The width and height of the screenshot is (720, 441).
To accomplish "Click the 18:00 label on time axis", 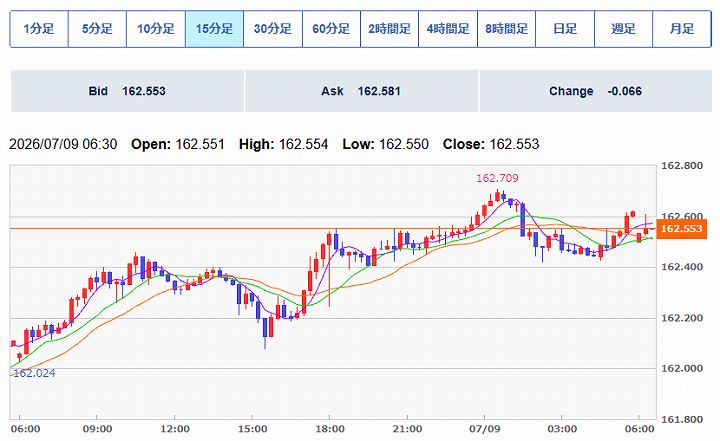I will pyautogui.click(x=330, y=429).
